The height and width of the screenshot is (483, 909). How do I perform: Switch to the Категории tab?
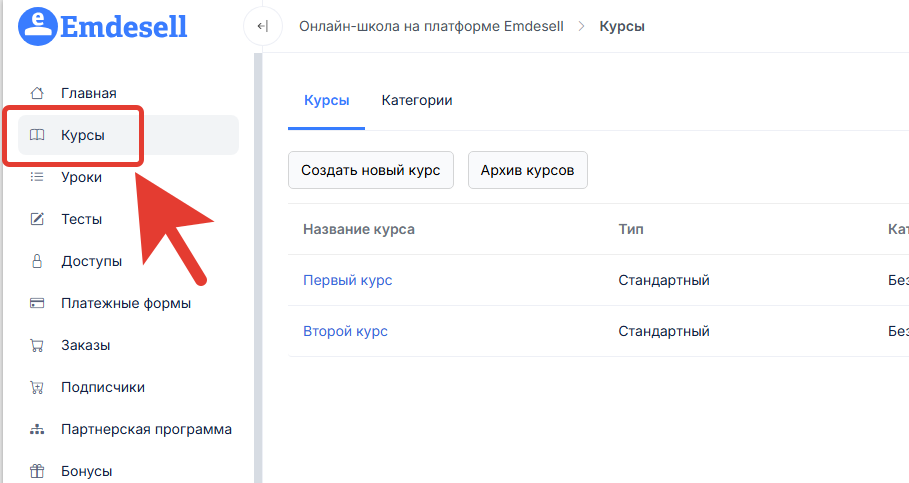click(417, 100)
